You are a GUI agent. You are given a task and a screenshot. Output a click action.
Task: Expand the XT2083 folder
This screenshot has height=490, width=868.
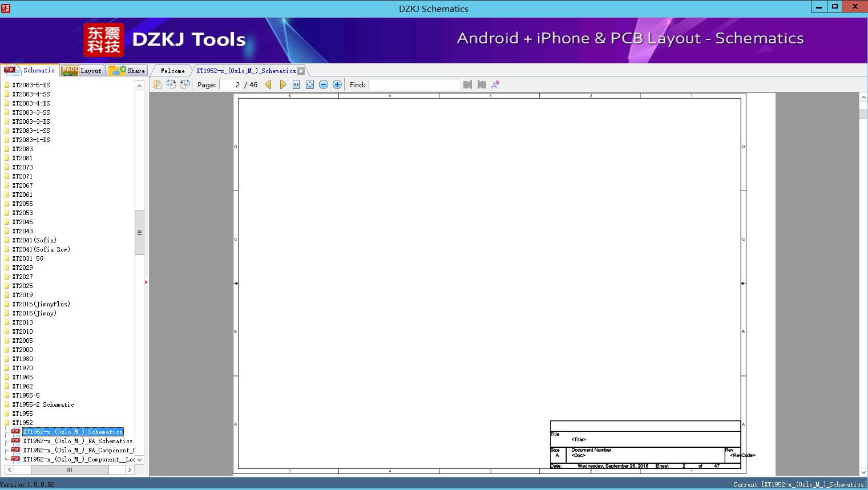(22, 149)
